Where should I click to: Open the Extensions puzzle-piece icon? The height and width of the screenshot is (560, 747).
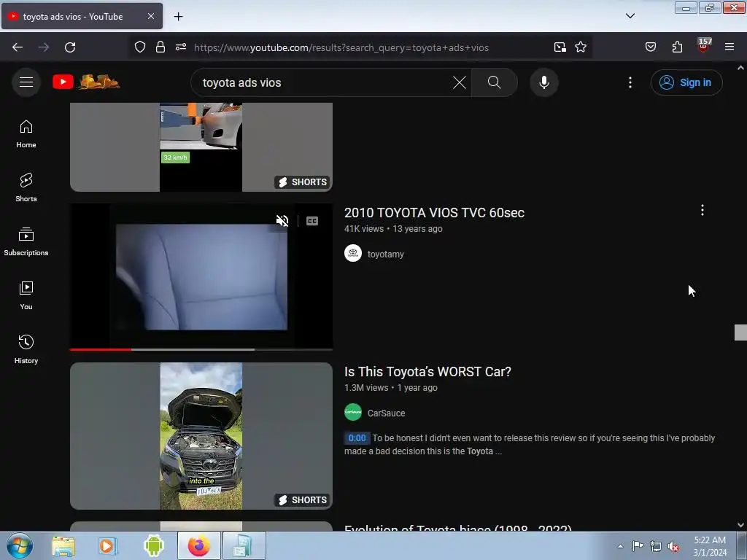677,47
